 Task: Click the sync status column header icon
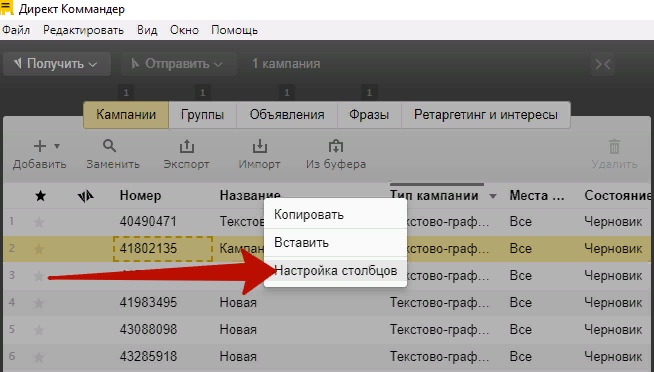[86, 196]
